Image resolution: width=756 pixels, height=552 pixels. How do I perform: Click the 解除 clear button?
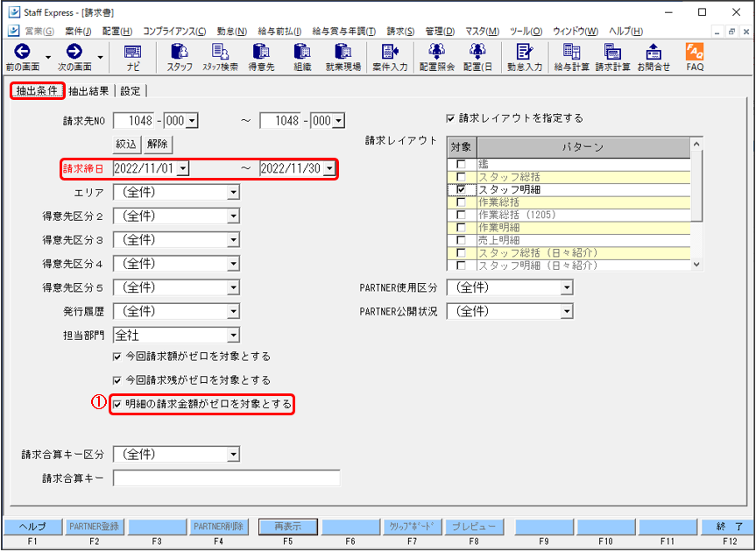coord(158,145)
